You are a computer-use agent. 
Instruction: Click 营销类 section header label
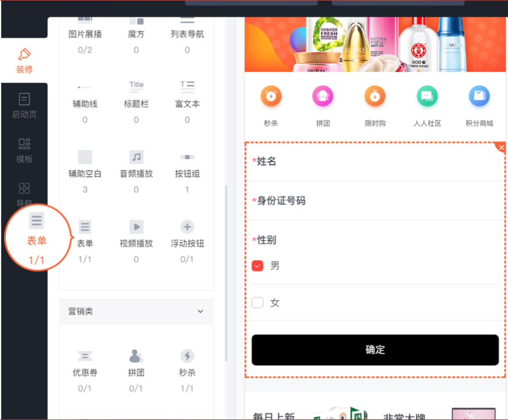tap(81, 311)
